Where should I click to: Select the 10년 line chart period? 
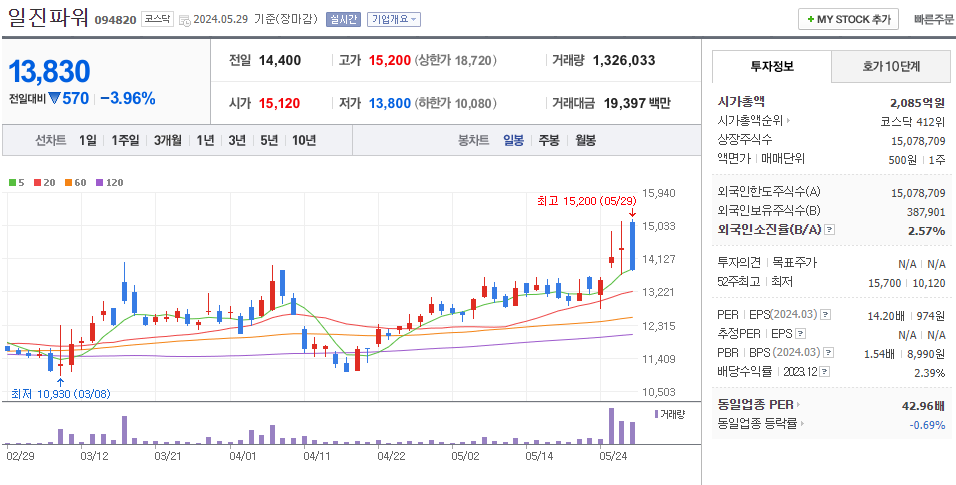point(304,140)
